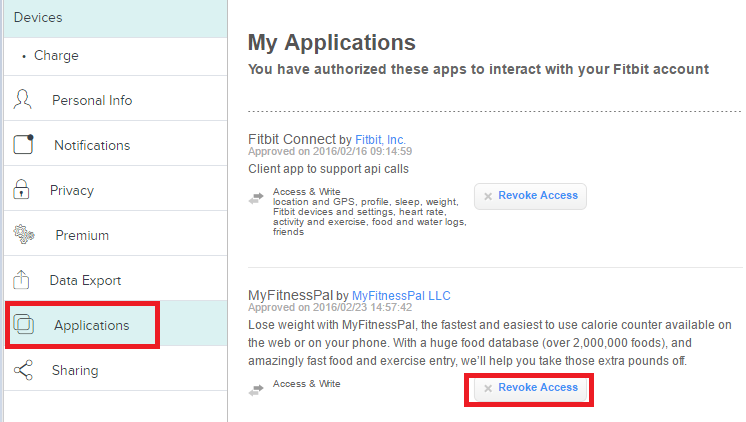The width and height of the screenshot is (746, 422).
Task: Open the Personal Info menu item
Action: pyautogui.click(x=92, y=100)
